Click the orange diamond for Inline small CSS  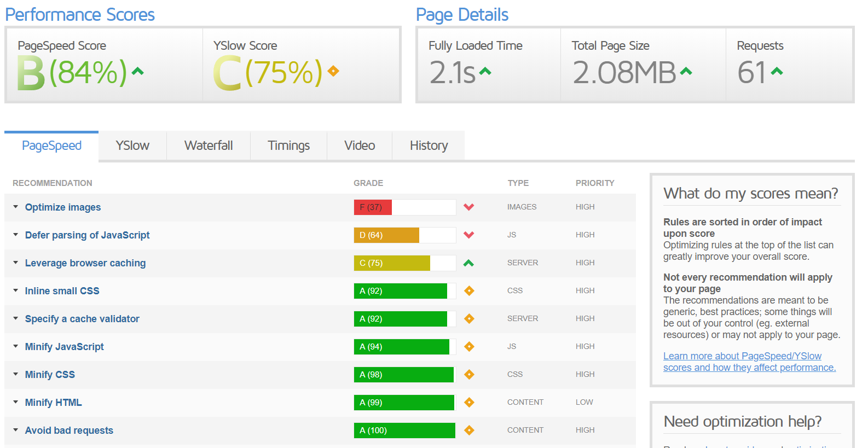pos(469,291)
